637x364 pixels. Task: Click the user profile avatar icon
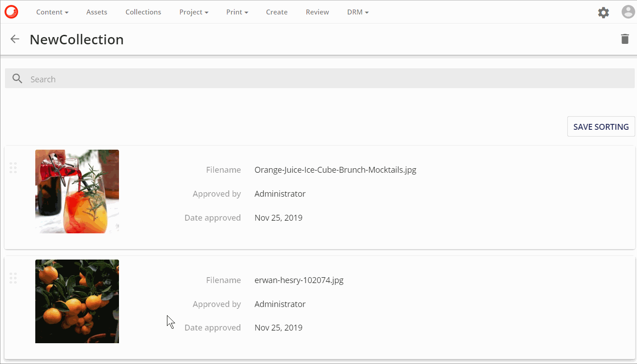pos(628,12)
